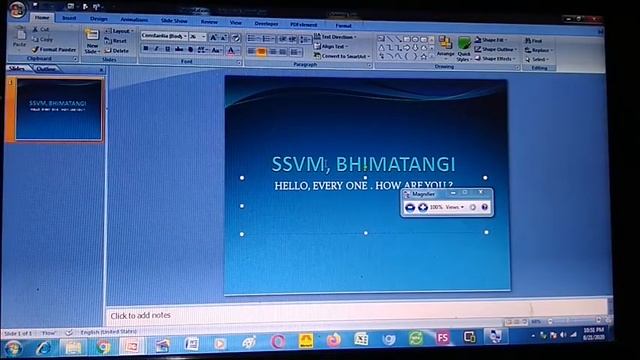Click the Select button in Editing
The width and height of the screenshot is (640, 360).
537,59
